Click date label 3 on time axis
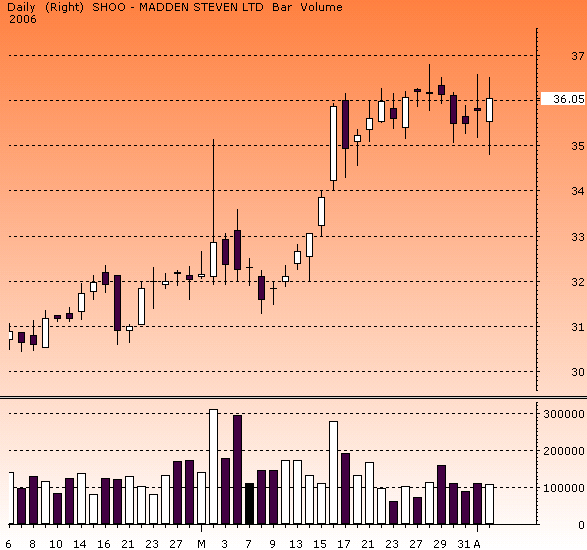The height and width of the screenshot is (550, 587). tap(224, 544)
